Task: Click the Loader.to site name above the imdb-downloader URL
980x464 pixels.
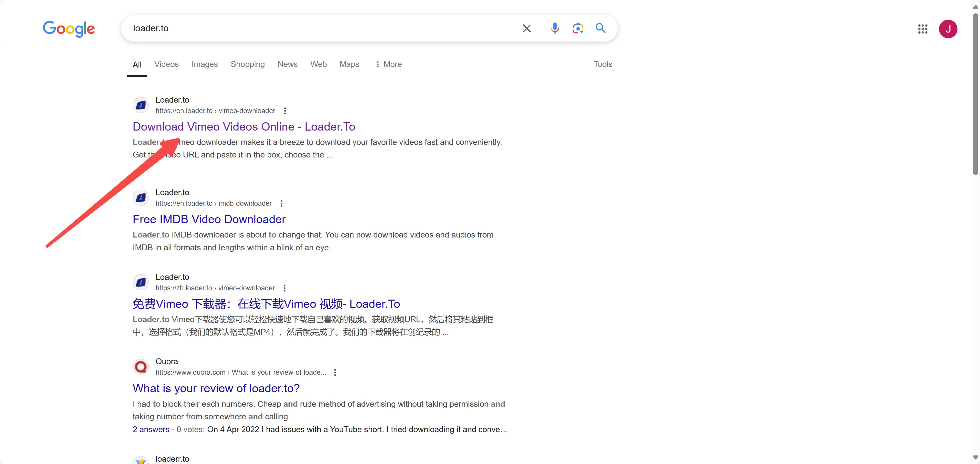Action: 172,192
